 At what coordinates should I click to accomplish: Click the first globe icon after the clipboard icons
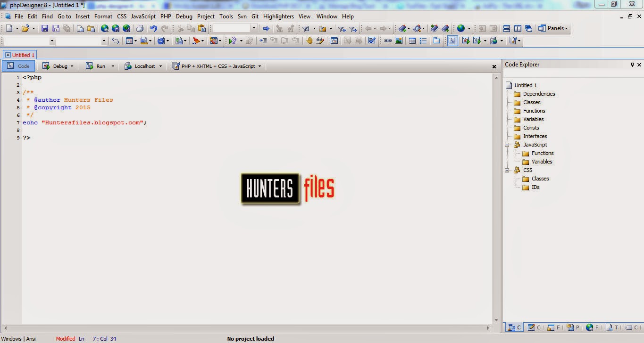pyautogui.click(x=105, y=28)
